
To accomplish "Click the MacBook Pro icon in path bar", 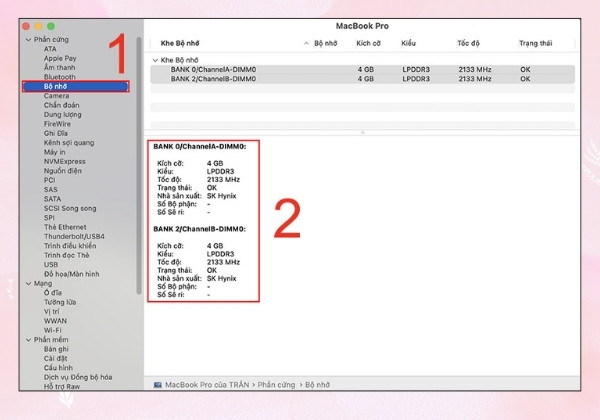I will pos(157,385).
